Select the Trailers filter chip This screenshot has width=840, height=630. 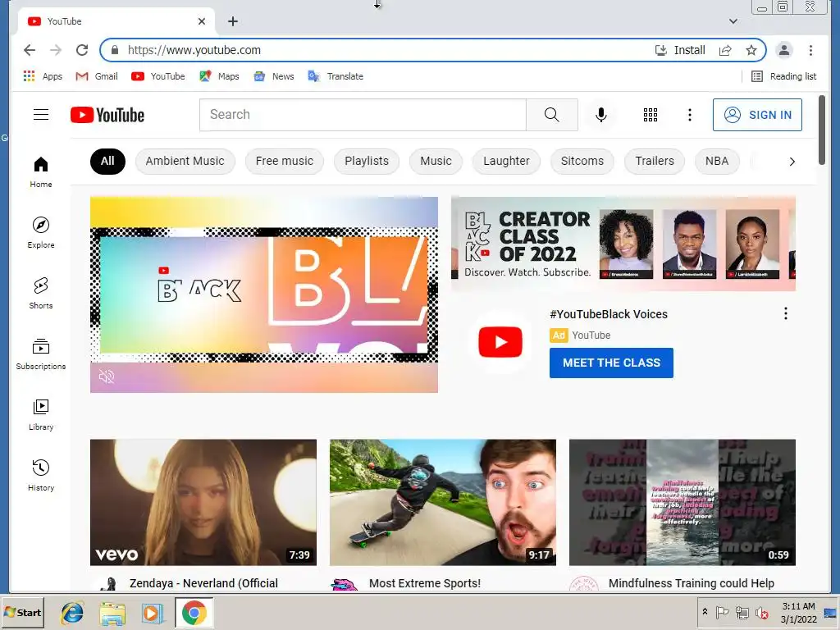click(x=655, y=162)
